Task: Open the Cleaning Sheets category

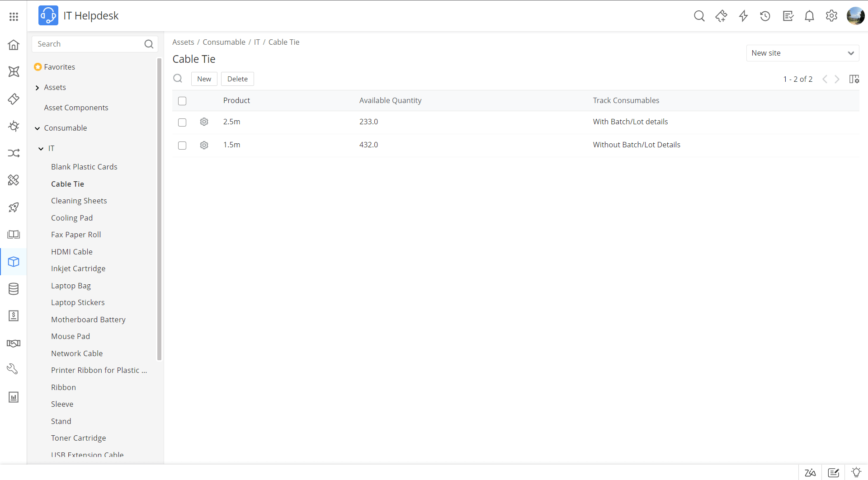Action: coord(79,201)
